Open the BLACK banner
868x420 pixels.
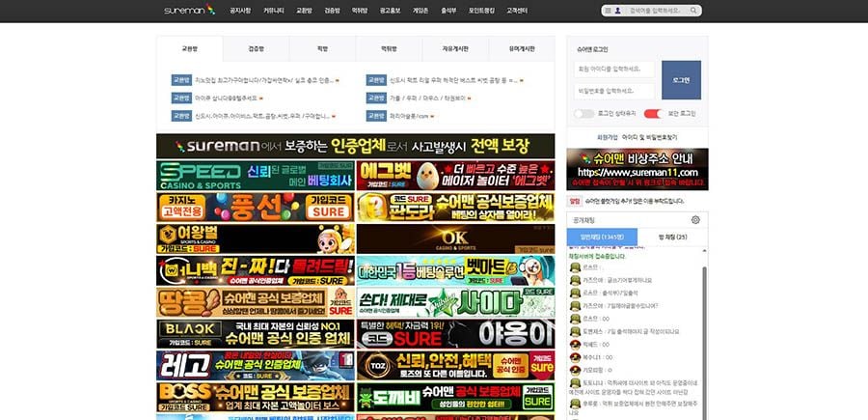256,333
